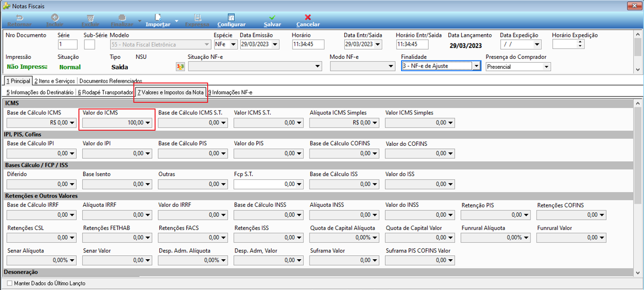Open the Documentos Referenciados tab

pos(111,81)
